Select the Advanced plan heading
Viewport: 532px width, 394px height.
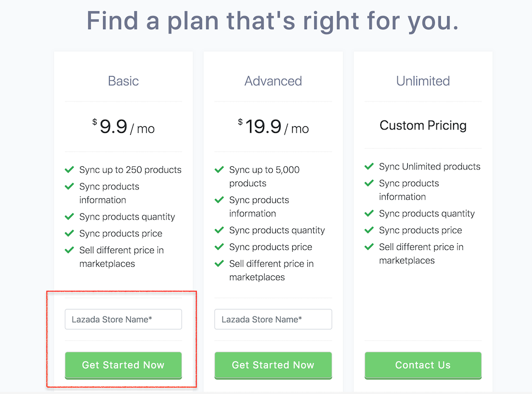coord(273,81)
